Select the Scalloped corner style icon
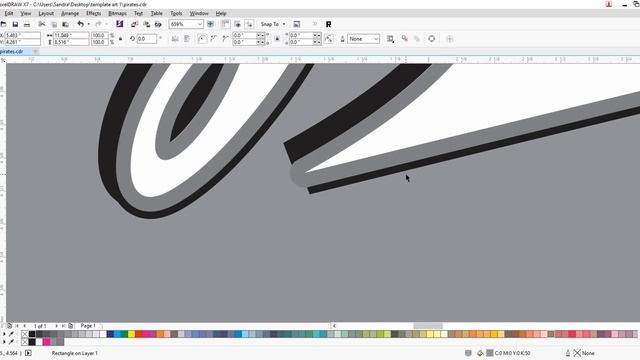Viewport: 640px width, 360px height. coord(213,39)
